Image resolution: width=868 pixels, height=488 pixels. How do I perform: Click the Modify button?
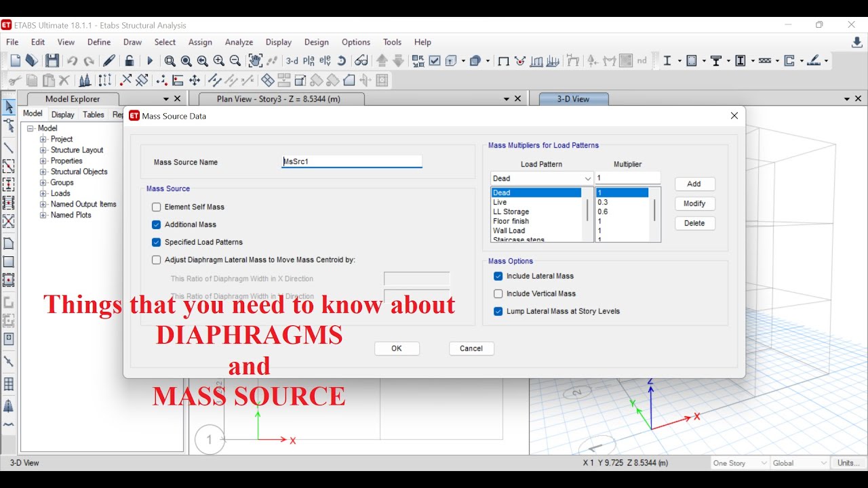click(x=694, y=203)
